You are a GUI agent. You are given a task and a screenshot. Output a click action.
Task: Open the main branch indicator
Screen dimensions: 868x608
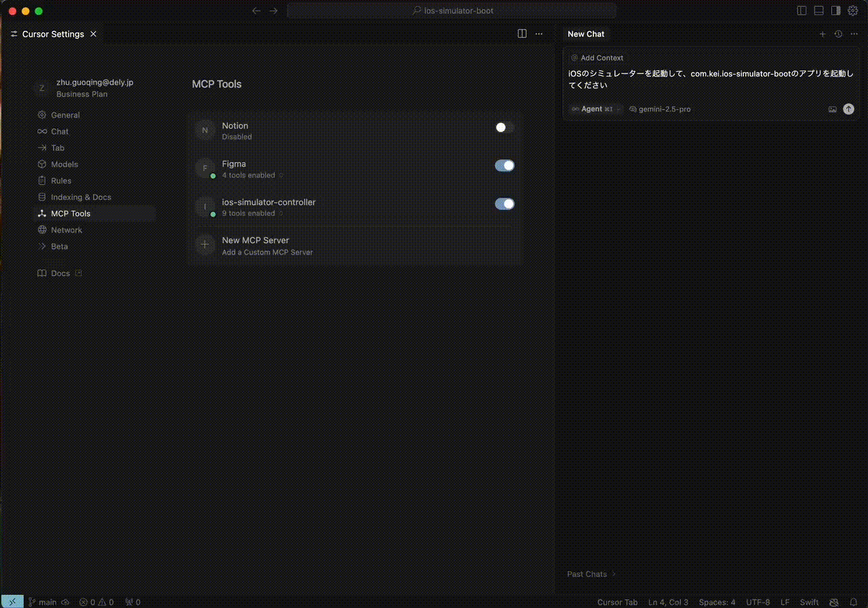(x=43, y=602)
